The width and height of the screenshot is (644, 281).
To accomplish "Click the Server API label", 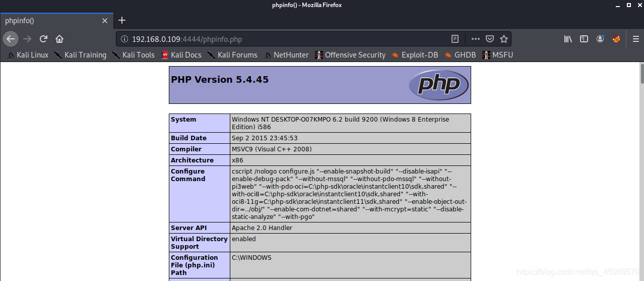I will point(189,228).
